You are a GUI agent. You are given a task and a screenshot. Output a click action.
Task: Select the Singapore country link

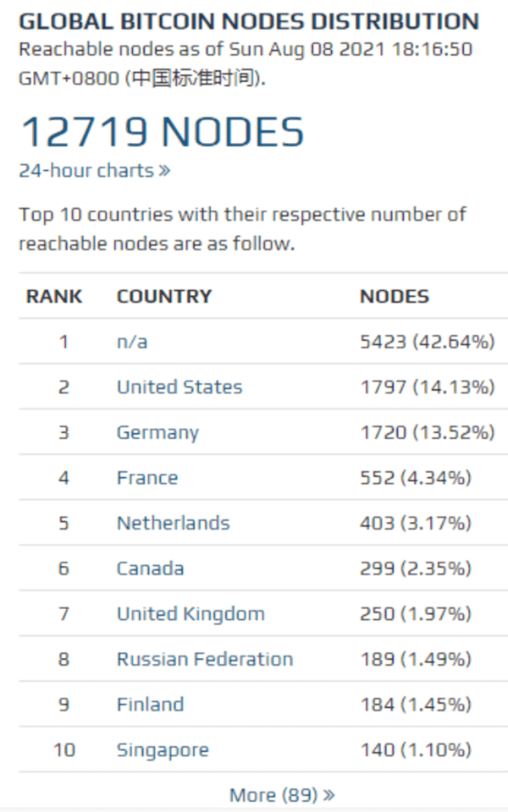click(163, 749)
